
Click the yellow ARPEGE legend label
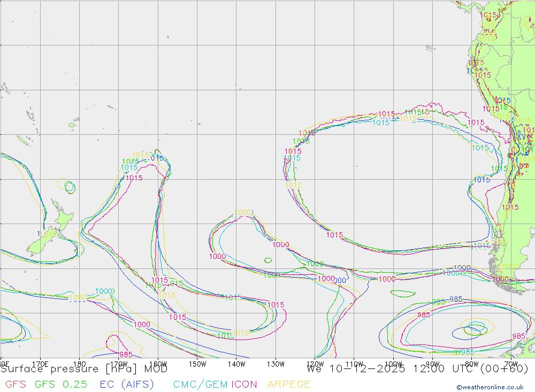[x=289, y=385]
